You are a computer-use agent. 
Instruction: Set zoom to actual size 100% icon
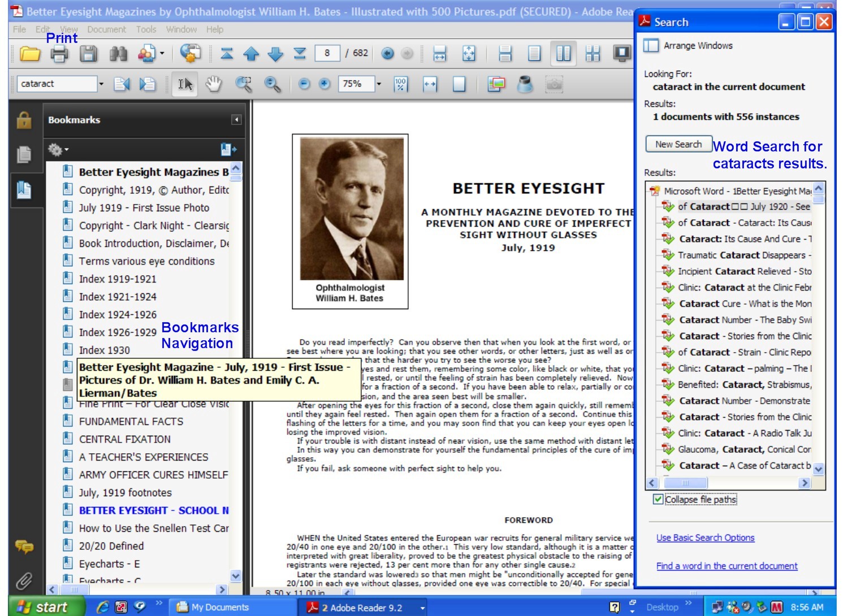(x=400, y=84)
